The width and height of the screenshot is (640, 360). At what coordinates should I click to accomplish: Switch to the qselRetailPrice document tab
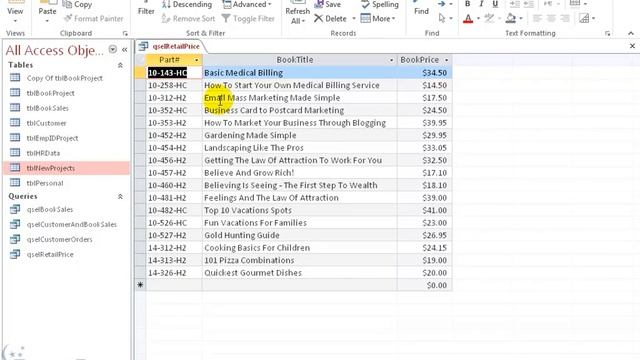[170, 47]
